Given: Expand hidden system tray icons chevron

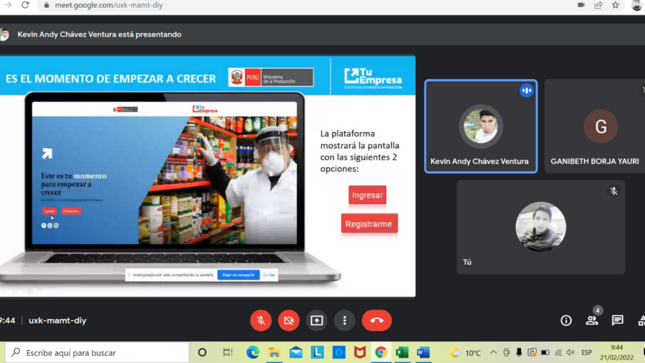Looking at the screenshot, I should 493,353.
